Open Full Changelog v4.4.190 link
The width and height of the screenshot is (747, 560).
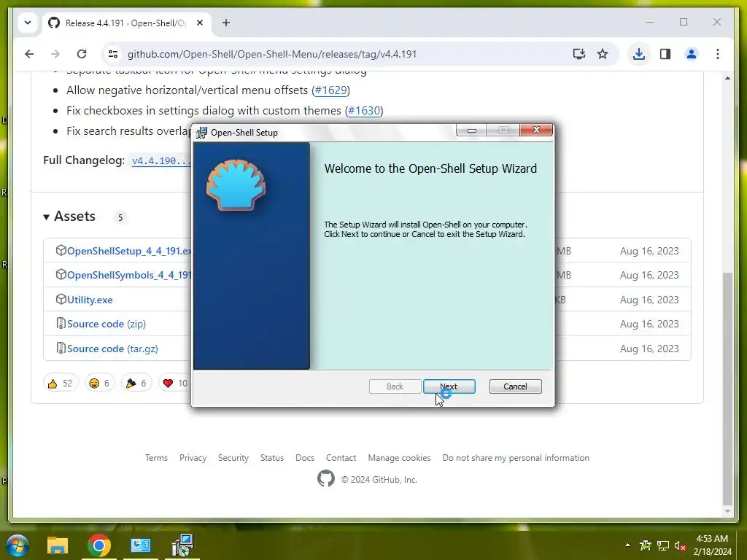(161, 161)
